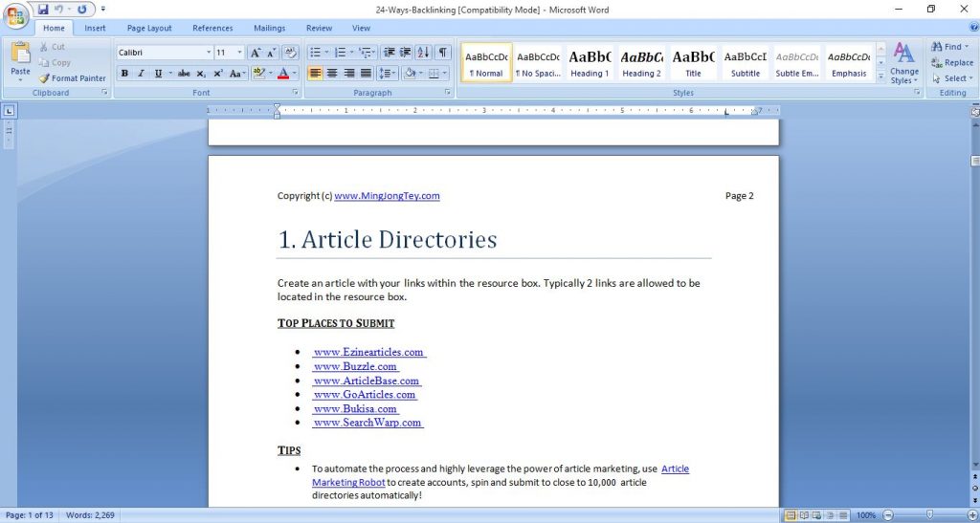Open the Office button menu
This screenshot has width=980, height=523.
(16, 16)
